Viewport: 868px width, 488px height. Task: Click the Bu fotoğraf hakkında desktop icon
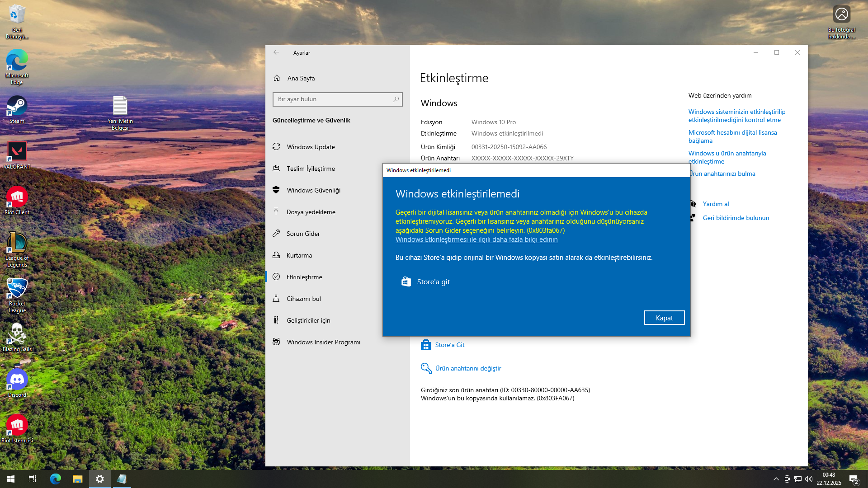(841, 22)
